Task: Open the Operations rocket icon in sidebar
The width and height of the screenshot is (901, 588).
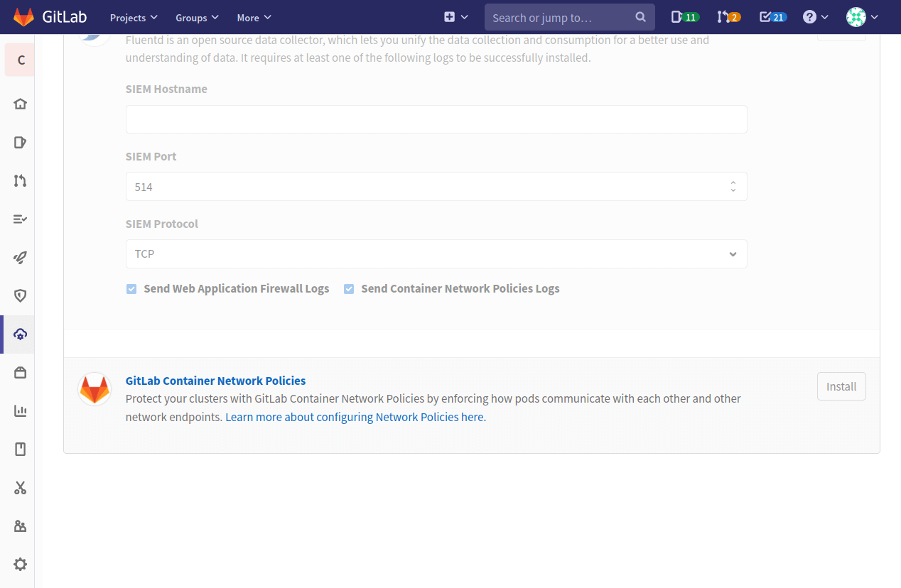Action: 19,257
